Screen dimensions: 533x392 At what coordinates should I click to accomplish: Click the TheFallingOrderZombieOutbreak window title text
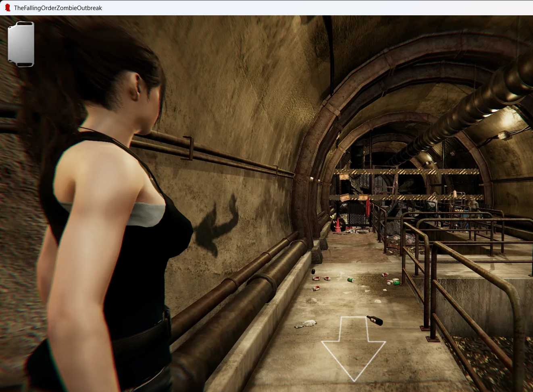58,8
